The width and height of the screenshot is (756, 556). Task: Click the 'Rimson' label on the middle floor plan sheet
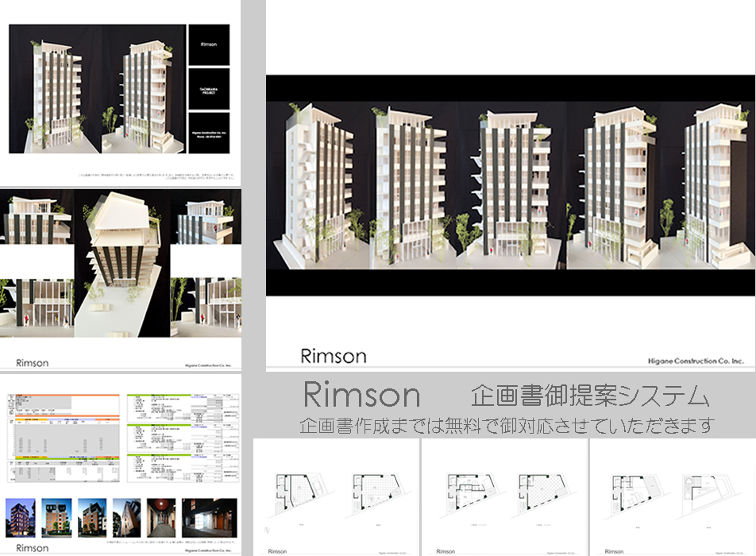point(445,551)
